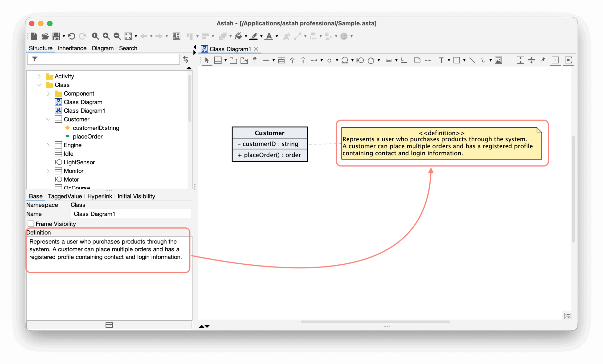
Task: Enable the Frame Visibility checkbox
Action: tap(31, 223)
